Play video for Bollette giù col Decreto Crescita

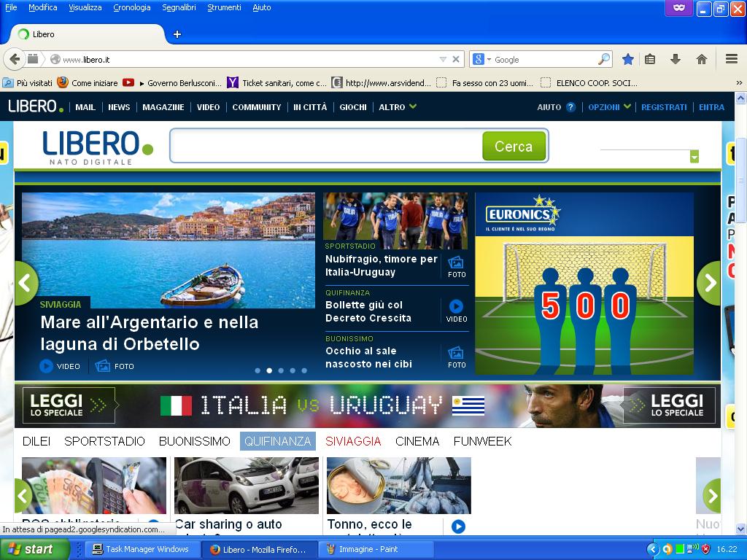coord(456,307)
